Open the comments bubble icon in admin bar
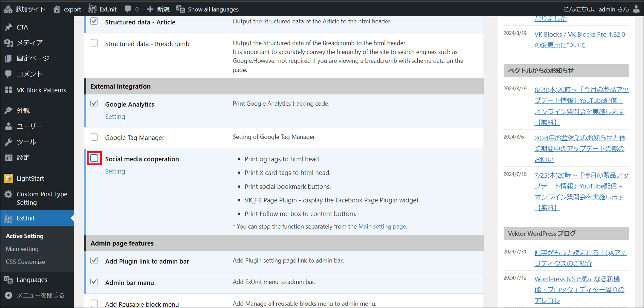The width and height of the screenshot is (644, 308). click(128, 9)
